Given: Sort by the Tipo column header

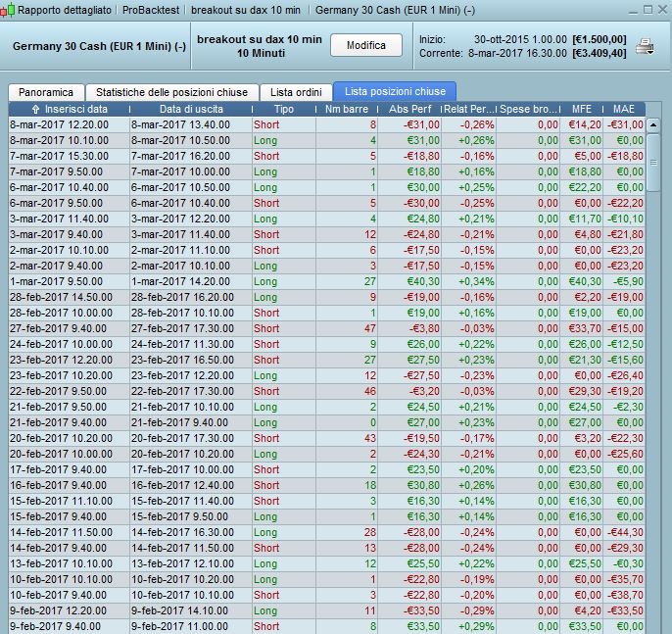Looking at the screenshot, I should coord(284,110).
